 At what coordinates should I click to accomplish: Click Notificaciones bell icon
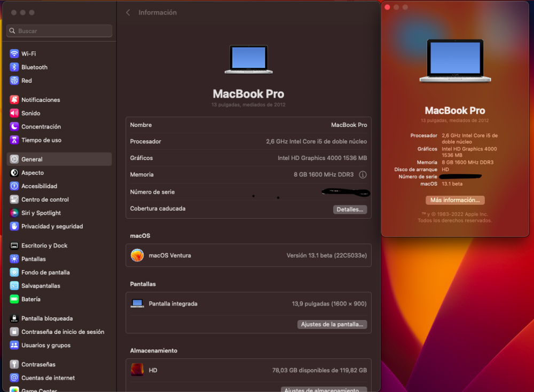[x=14, y=100]
